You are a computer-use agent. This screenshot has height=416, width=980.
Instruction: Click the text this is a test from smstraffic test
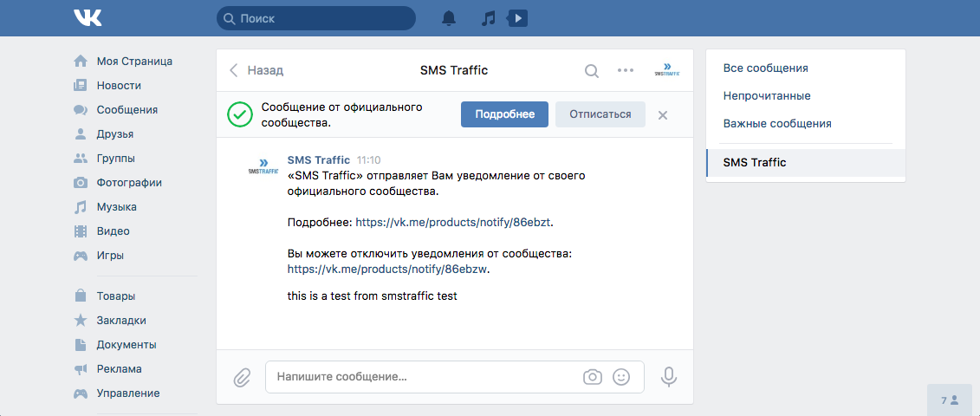click(373, 296)
